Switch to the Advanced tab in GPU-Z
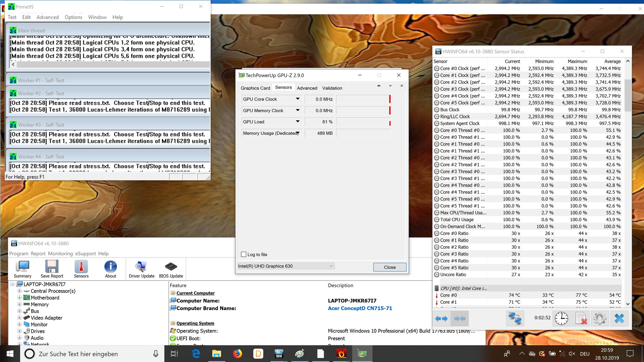Screen dimensions: 644x362 click(307, 88)
